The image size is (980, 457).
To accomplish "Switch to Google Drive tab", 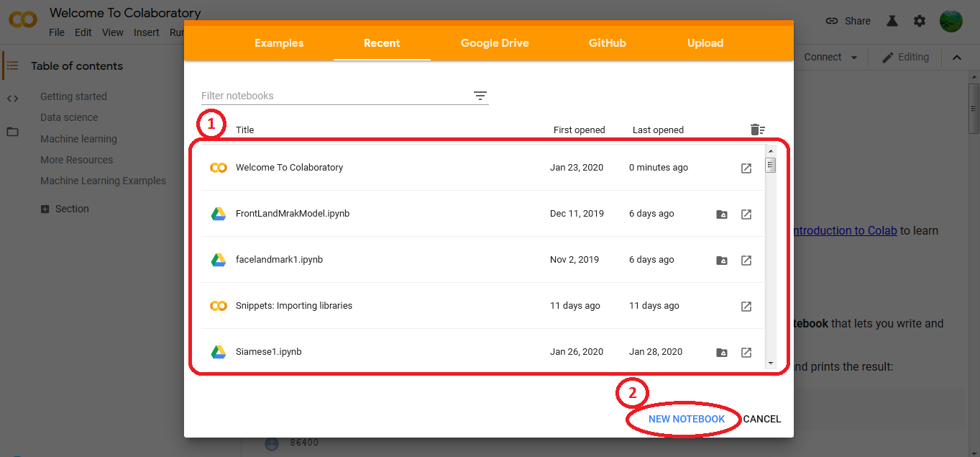I will tap(495, 43).
